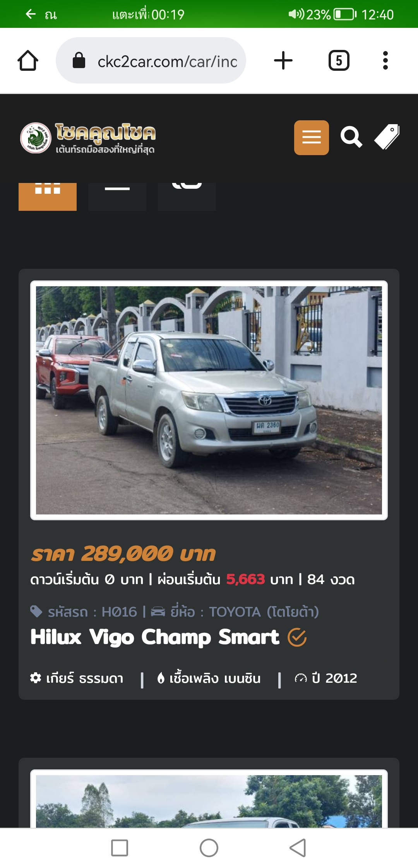
Task: Open the price tag icon
Action: pos(387,137)
